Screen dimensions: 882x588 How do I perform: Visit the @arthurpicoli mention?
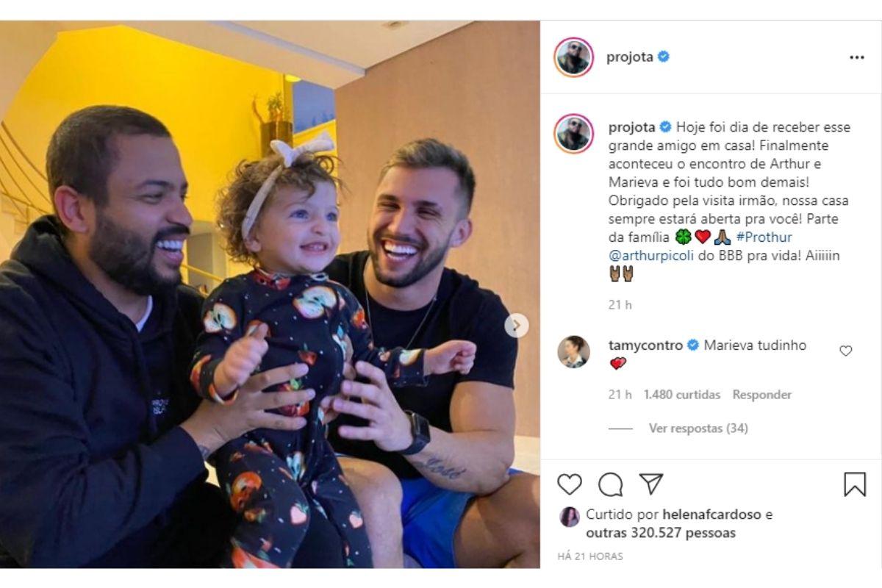click(651, 256)
